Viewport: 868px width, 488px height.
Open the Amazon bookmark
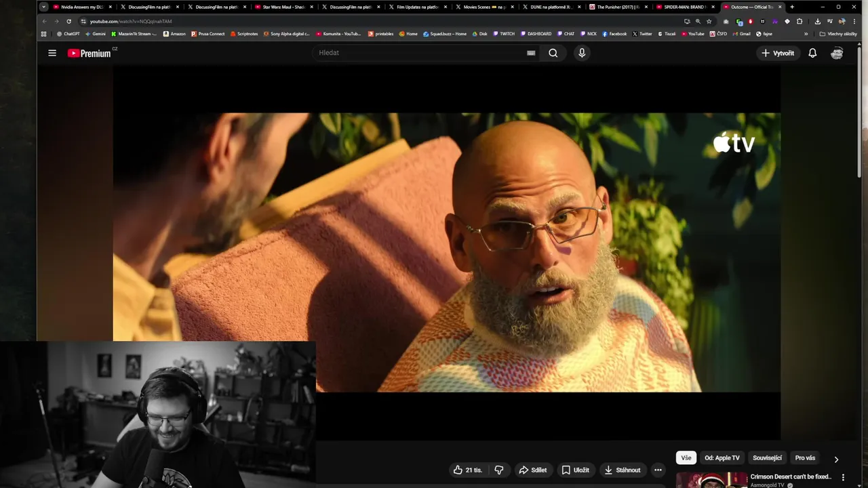pyautogui.click(x=174, y=34)
